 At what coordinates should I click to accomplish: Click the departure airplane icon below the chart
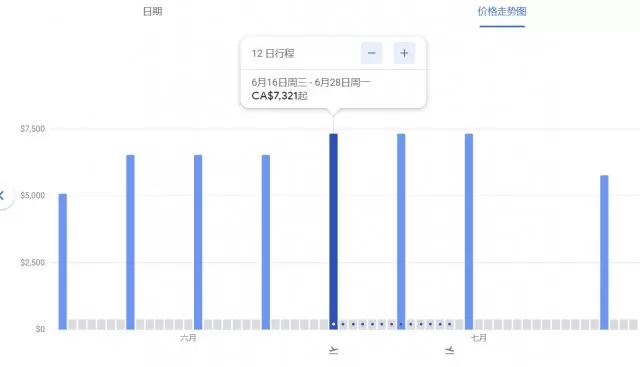point(333,351)
